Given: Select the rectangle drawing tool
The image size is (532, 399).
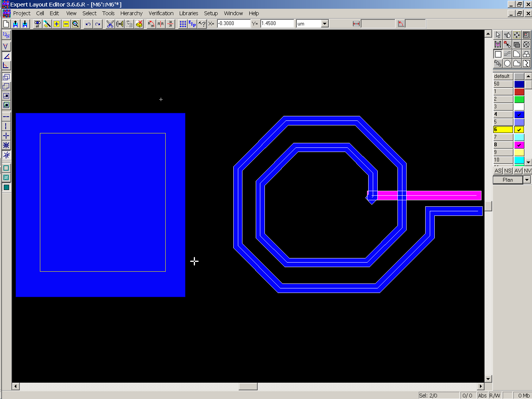Looking at the screenshot, I should [498, 54].
